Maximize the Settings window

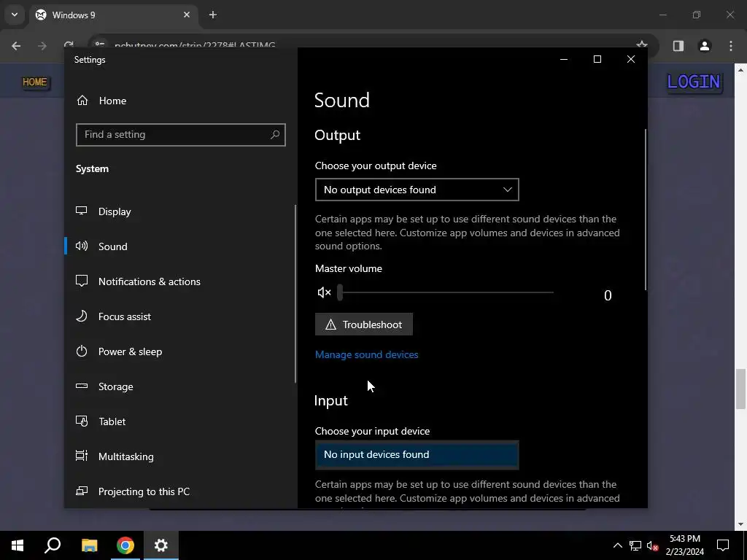pos(597,59)
